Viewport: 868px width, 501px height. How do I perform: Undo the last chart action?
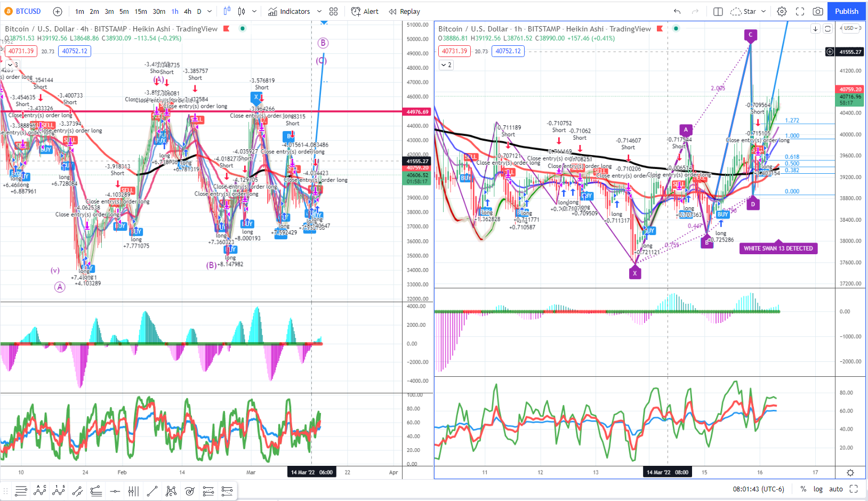click(x=677, y=11)
